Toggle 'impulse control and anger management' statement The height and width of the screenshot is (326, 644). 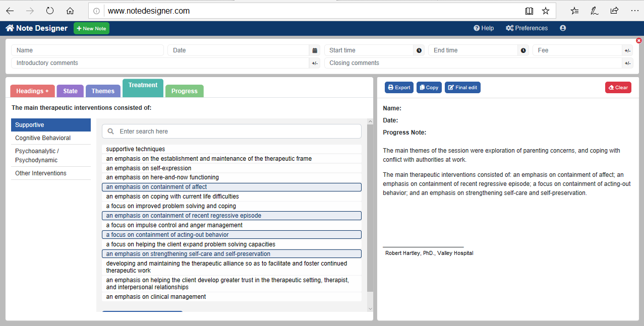click(231, 225)
